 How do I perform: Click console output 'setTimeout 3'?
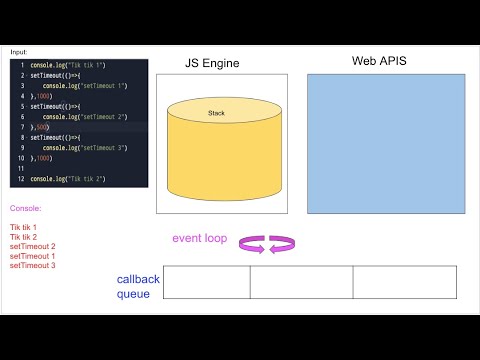coord(32,265)
